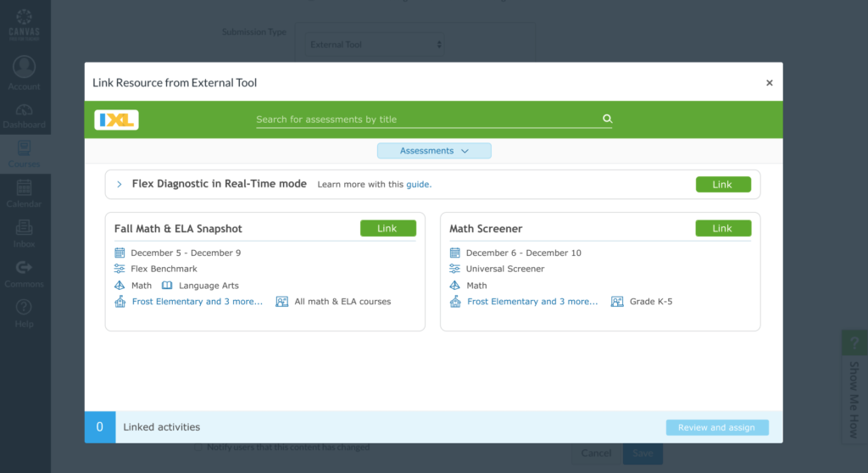The width and height of the screenshot is (868, 473).
Task: Link the Math Screener assessment
Action: pos(723,228)
